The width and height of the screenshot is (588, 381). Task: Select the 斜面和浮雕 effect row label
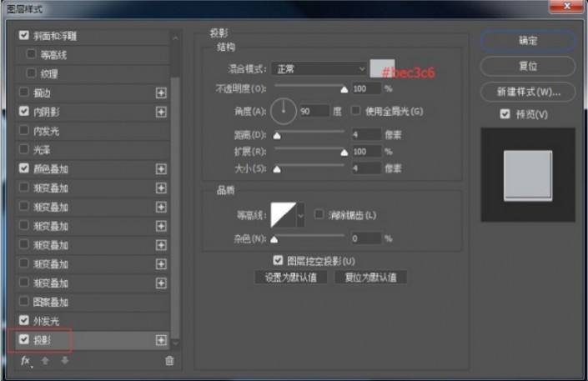pyautogui.click(x=55, y=36)
